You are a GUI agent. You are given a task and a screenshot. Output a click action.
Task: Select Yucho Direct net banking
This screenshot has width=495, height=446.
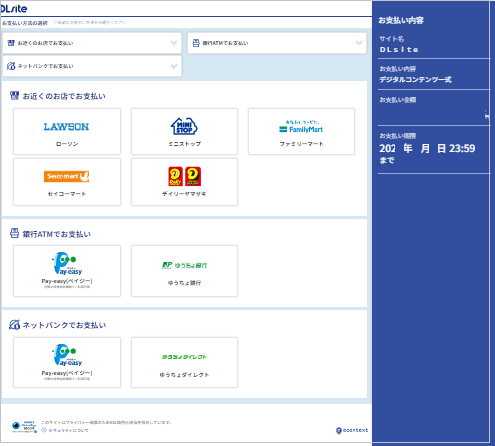coord(184,362)
